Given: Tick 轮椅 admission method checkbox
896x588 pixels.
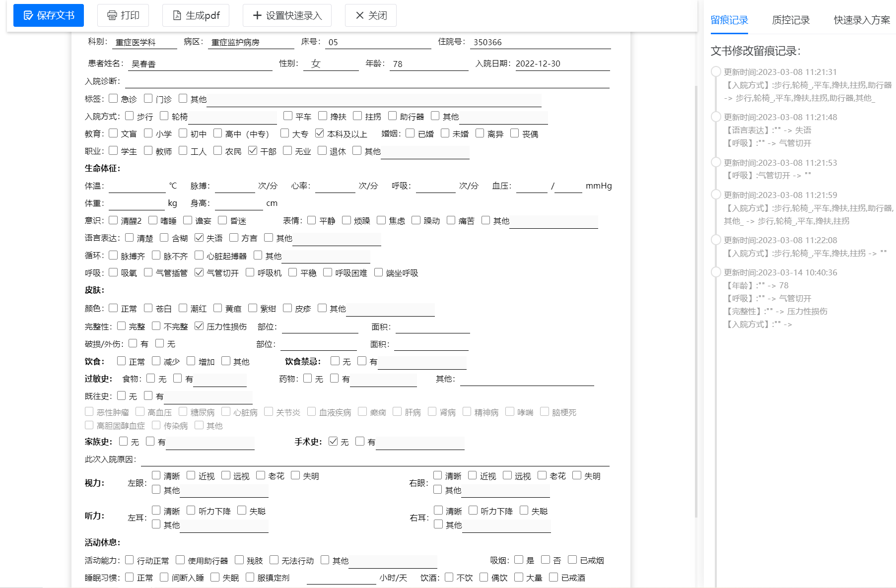Looking at the screenshot, I should (x=164, y=116).
